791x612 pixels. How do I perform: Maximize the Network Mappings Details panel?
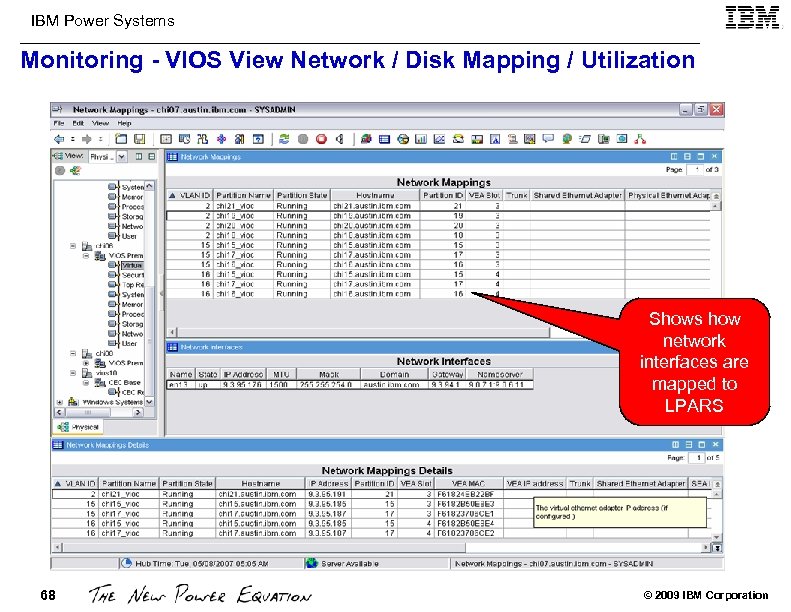(702, 444)
